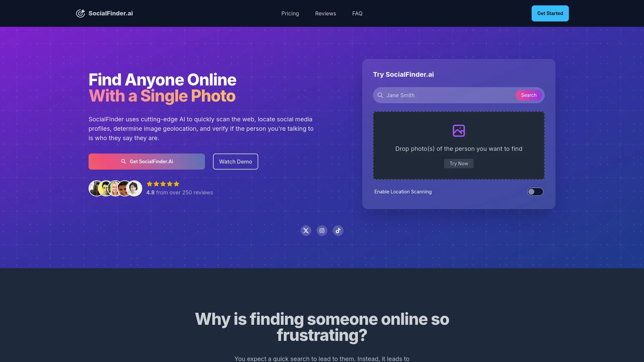644x362 pixels.
Task: Open the Pricing menu item
Action: (x=290, y=13)
